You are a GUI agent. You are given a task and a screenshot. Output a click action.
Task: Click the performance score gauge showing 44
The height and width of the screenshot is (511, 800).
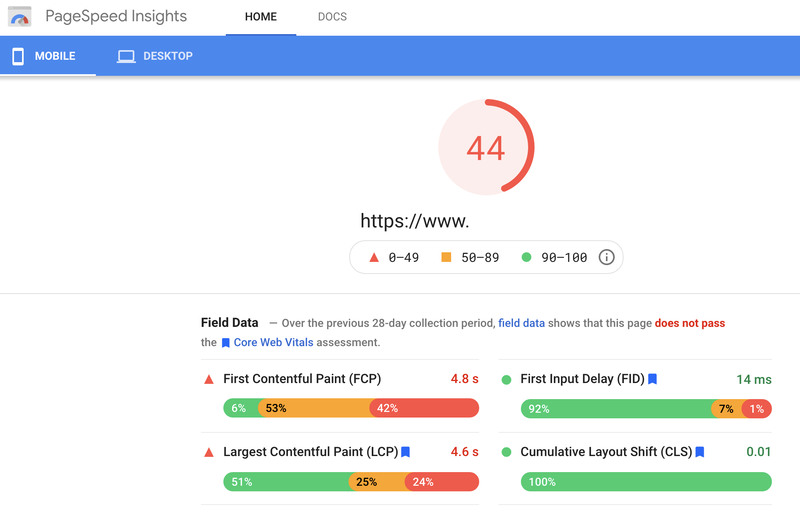tap(486, 147)
